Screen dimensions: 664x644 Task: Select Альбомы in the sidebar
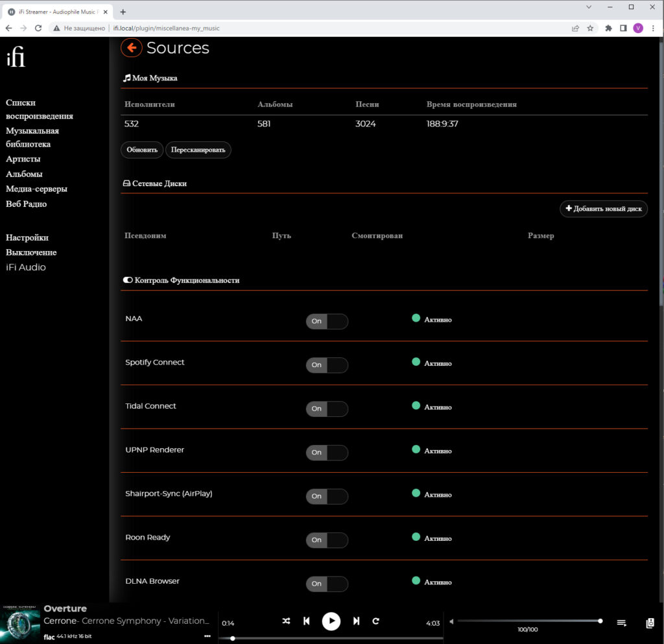click(x=24, y=174)
